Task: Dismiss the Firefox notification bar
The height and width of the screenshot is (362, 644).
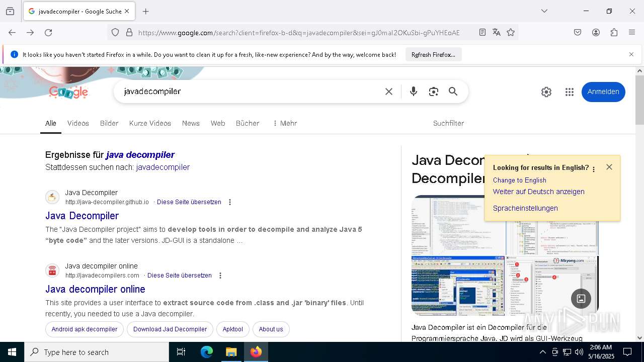Action: [631, 54]
